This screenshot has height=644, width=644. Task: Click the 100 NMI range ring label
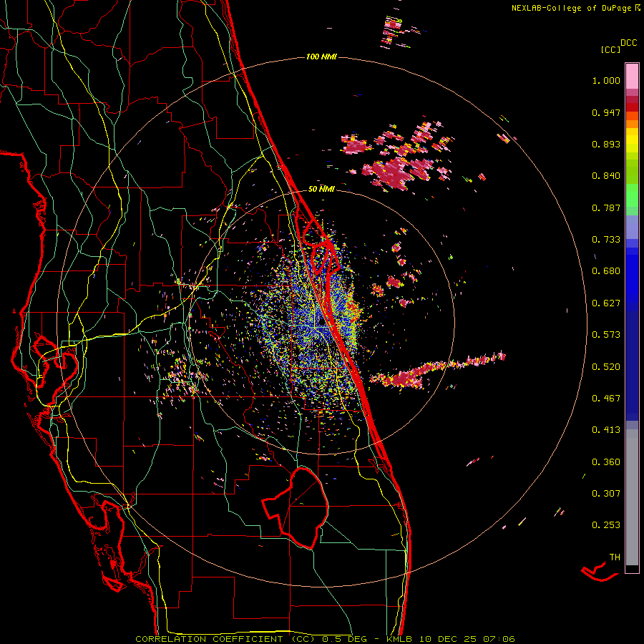321,57
